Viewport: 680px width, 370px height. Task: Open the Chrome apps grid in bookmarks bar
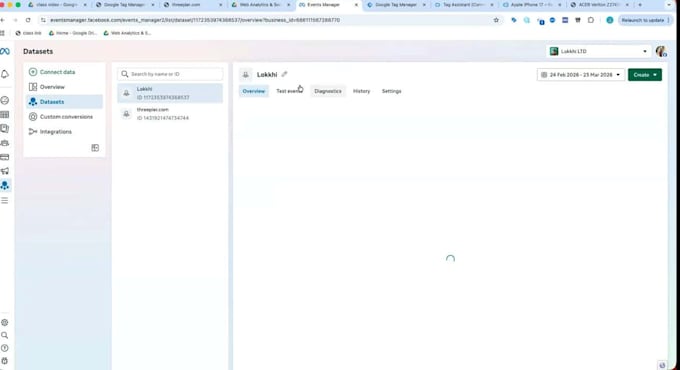2,33
